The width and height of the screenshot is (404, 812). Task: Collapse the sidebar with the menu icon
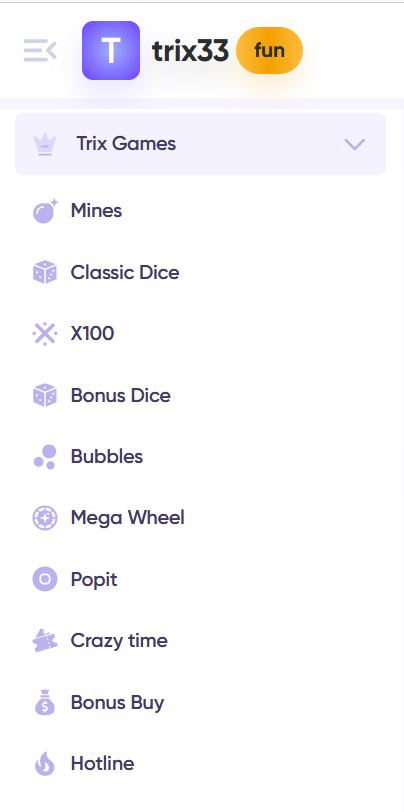40,50
